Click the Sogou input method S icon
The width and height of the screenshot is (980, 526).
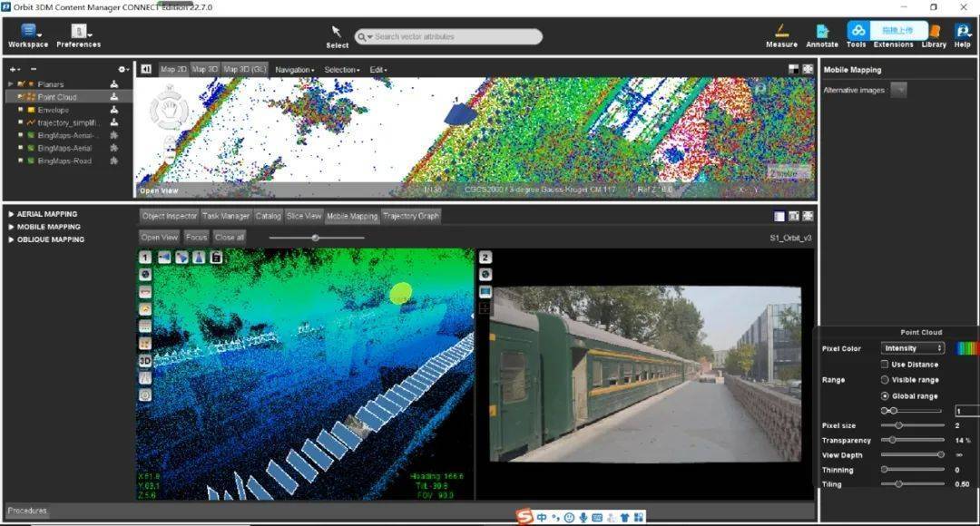click(x=524, y=517)
